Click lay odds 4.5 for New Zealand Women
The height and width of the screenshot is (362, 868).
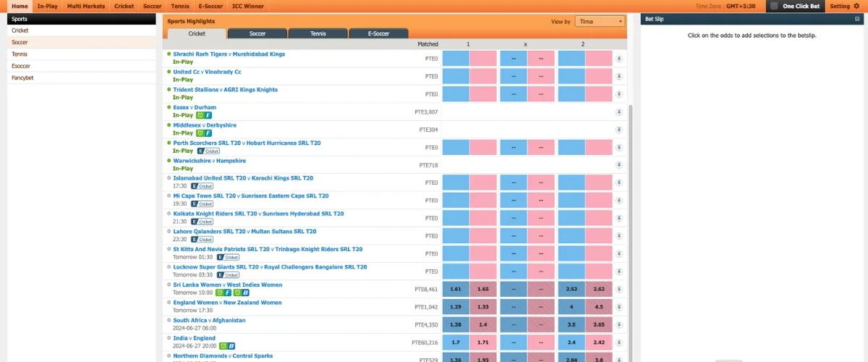pos(599,307)
